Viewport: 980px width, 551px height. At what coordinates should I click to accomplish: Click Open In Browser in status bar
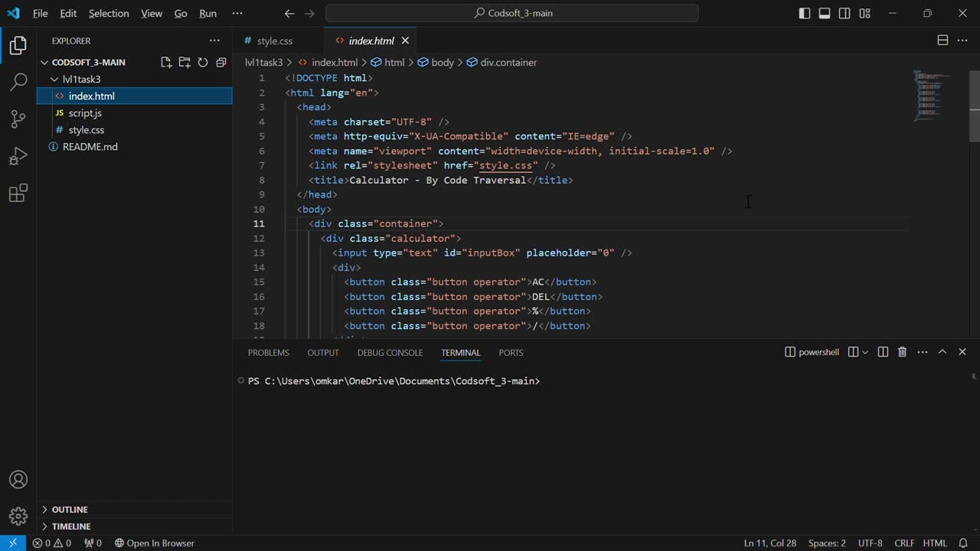tap(154, 543)
